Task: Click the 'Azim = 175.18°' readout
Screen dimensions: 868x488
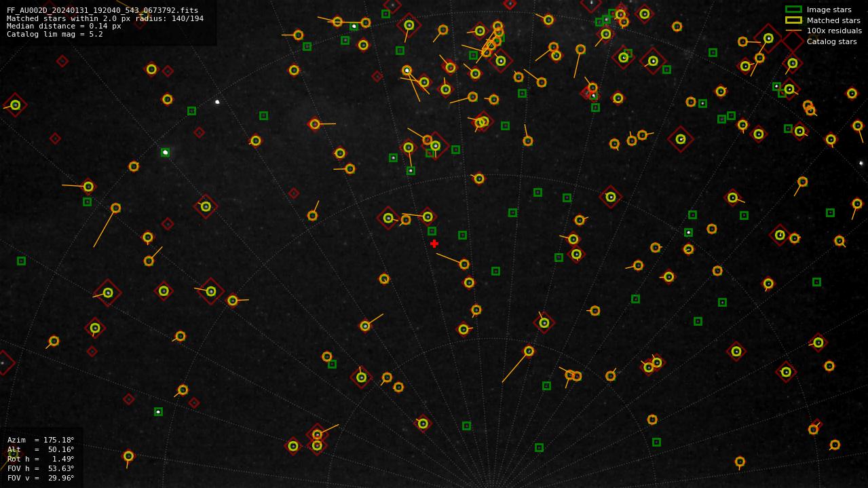Action: [41, 440]
